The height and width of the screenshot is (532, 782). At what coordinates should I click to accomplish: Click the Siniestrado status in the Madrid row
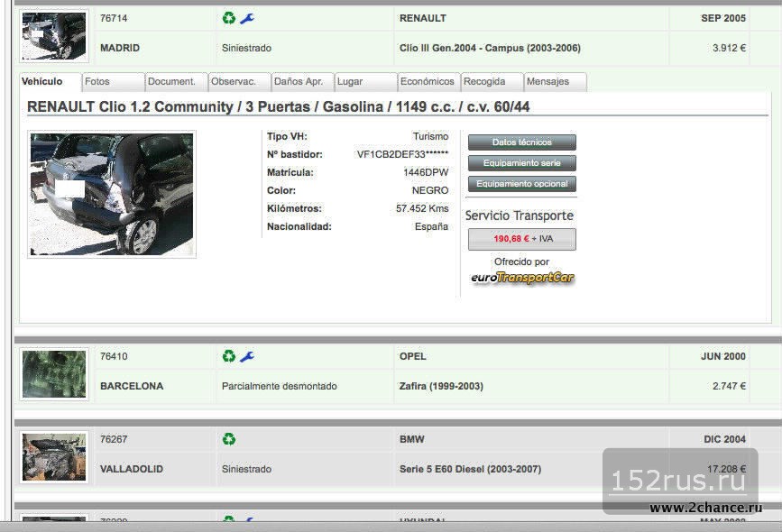tap(246, 48)
